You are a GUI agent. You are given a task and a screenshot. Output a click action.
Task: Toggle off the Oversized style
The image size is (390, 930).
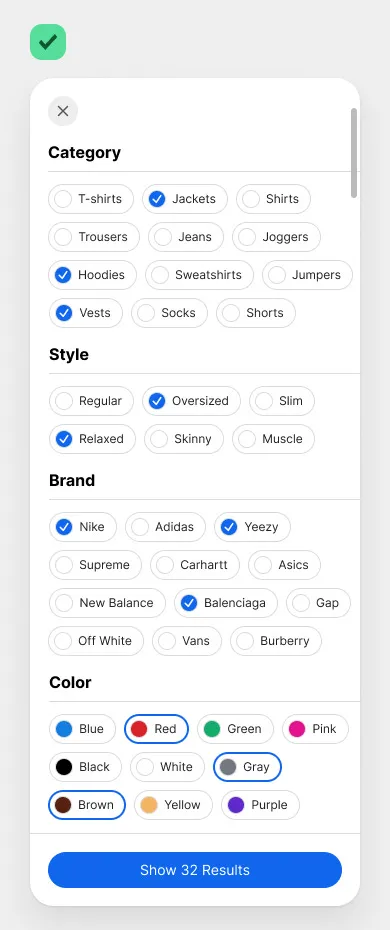191,401
